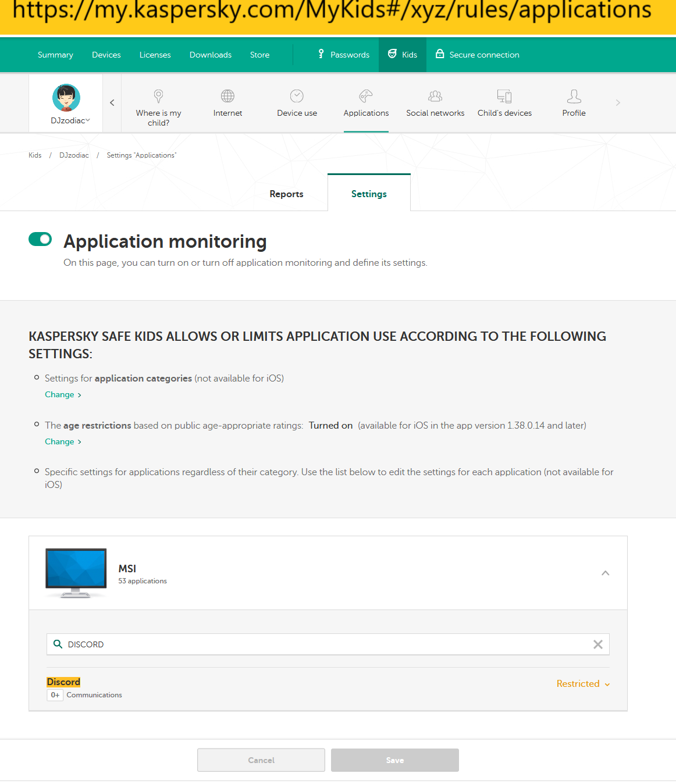Change application categories settings
Viewport: 676px width, 784px height.
pos(63,394)
